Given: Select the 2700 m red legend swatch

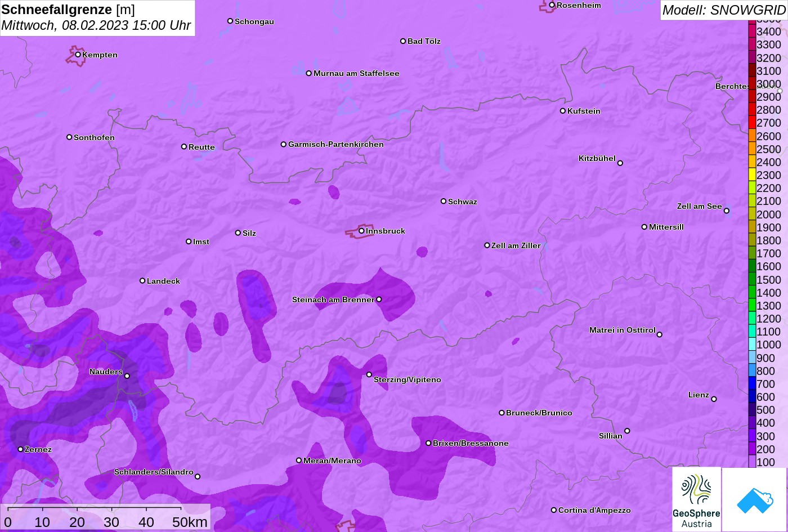Looking at the screenshot, I should (752, 123).
